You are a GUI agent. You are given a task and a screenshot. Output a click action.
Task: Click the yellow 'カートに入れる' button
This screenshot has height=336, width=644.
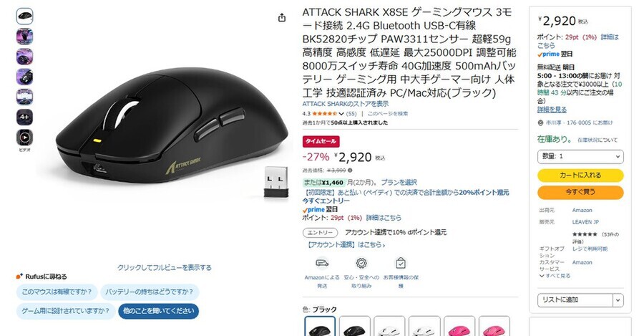[580, 176]
